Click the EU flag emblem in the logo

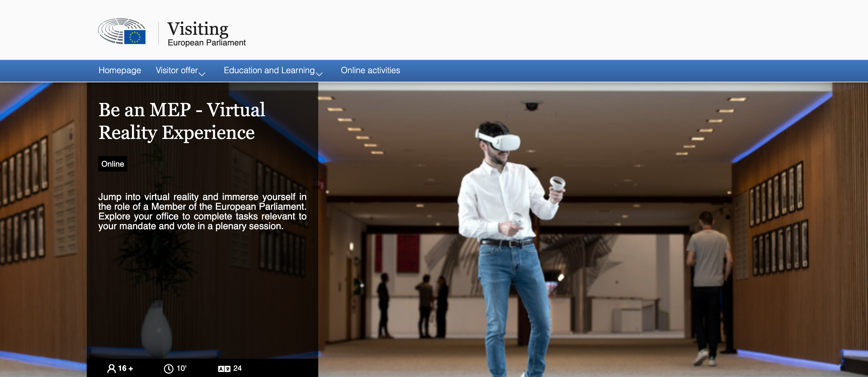(x=135, y=37)
